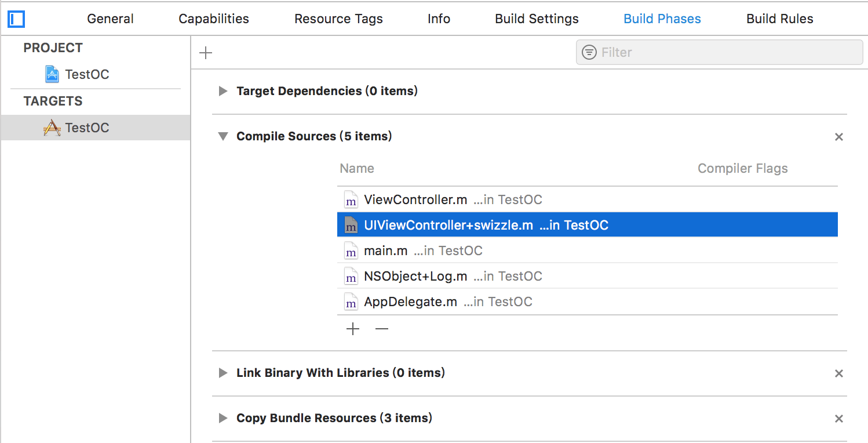The width and height of the screenshot is (868, 443).
Task: Collapse Compile Sources section
Action: click(223, 137)
